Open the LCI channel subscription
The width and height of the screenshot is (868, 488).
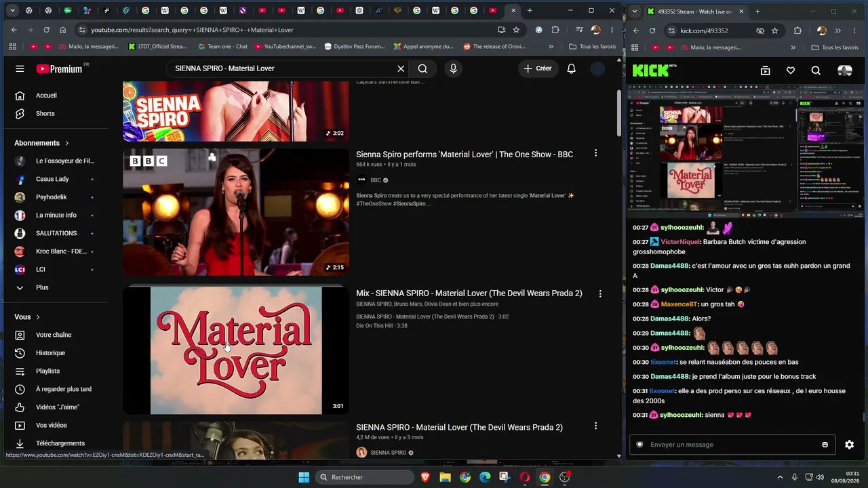pos(54,269)
